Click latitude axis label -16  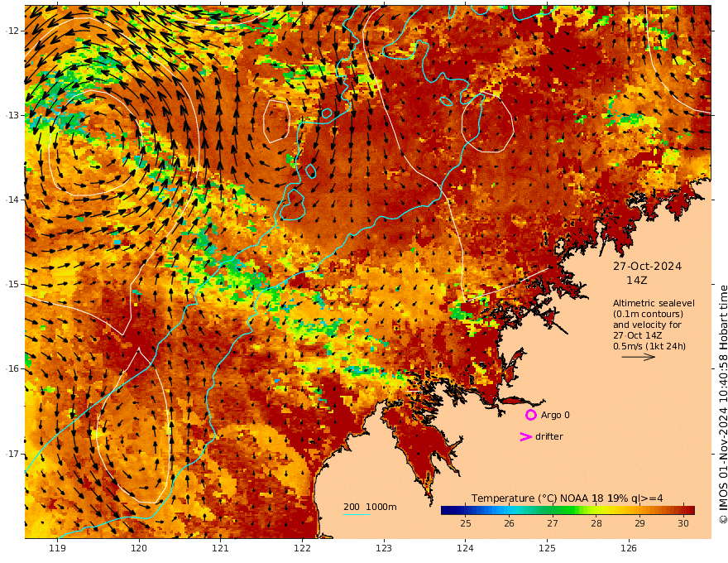click(13, 368)
